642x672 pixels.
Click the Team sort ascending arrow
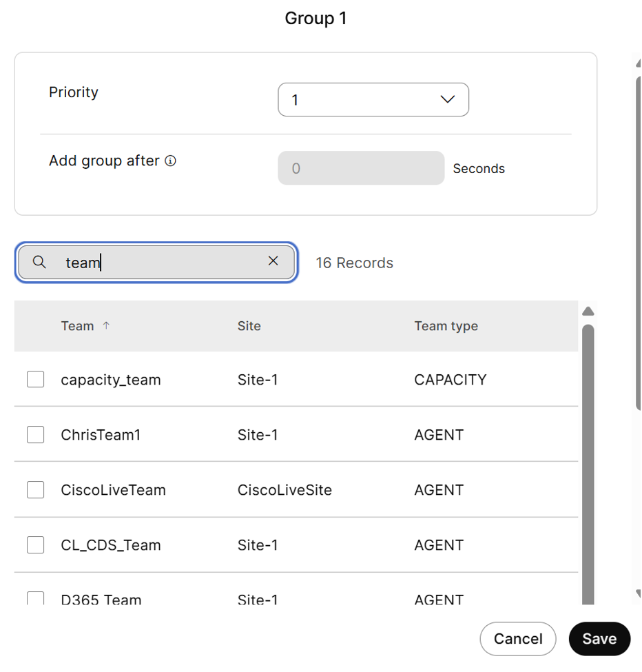[106, 326]
